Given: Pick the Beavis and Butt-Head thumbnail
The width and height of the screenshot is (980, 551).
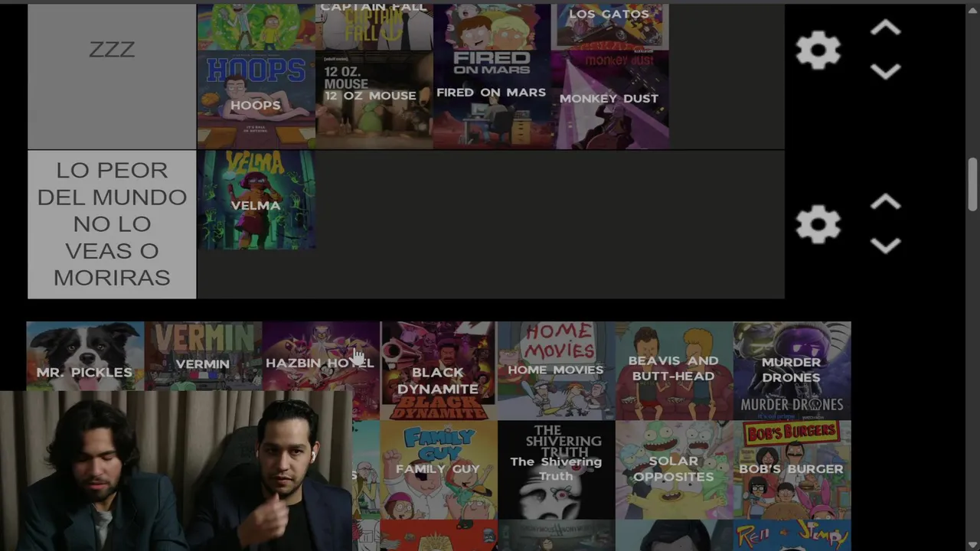Looking at the screenshot, I should pos(674,370).
